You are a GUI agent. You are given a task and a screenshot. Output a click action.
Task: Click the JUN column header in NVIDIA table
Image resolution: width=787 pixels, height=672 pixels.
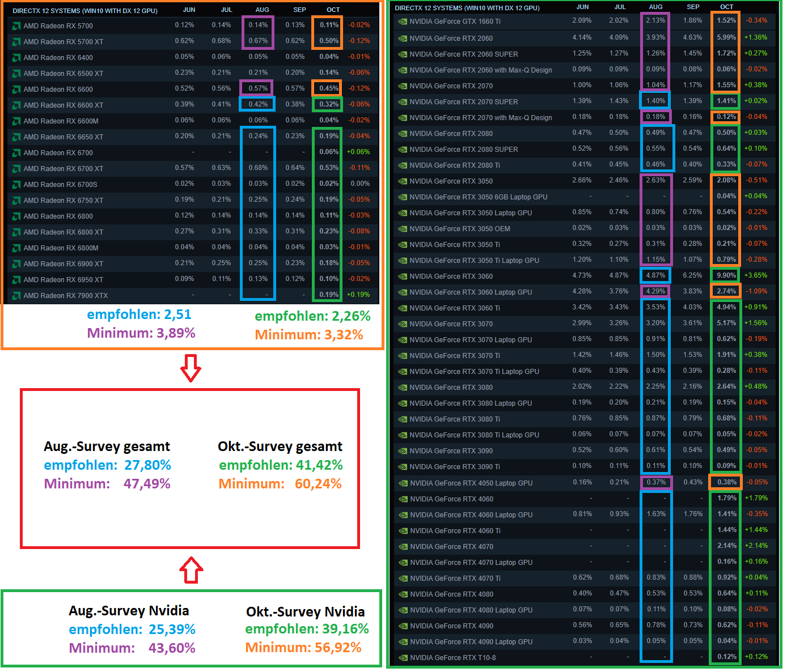point(582,7)
